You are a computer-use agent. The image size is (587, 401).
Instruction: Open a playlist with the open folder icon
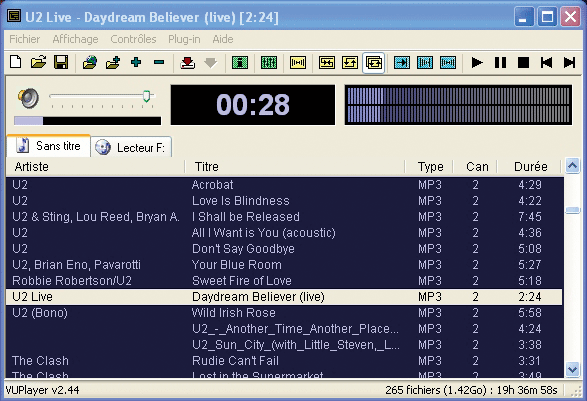38,62
